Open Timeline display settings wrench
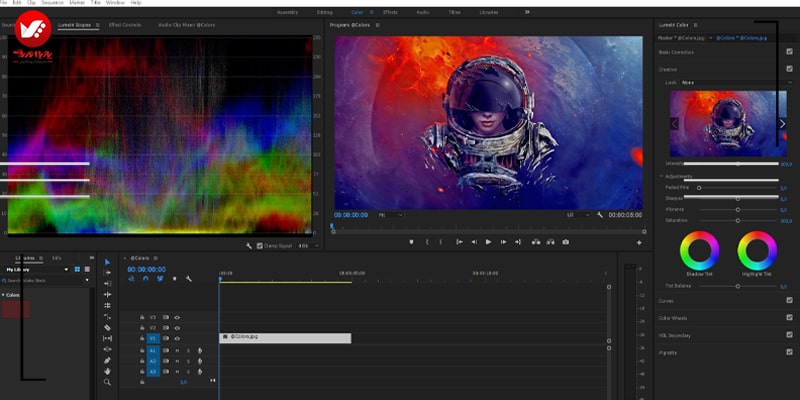Viewport: 800px width, 400px height. point(189,279)
